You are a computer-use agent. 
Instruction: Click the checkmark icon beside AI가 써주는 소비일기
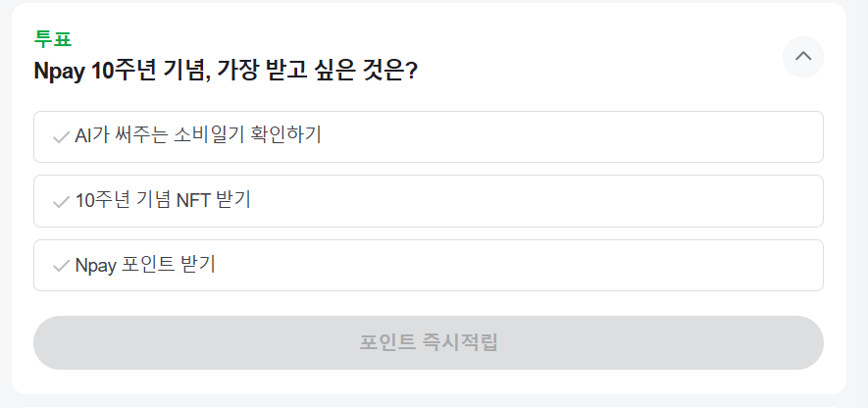61,136
